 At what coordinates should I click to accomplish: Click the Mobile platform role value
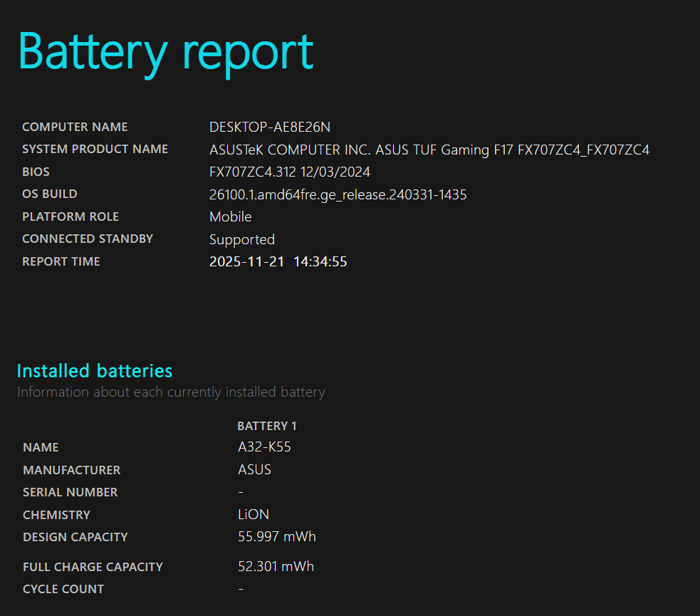[230, 217]
